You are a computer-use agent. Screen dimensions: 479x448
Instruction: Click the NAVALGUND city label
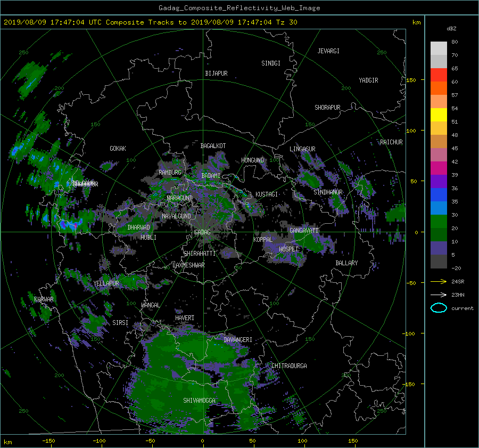(x=176, y=216)
